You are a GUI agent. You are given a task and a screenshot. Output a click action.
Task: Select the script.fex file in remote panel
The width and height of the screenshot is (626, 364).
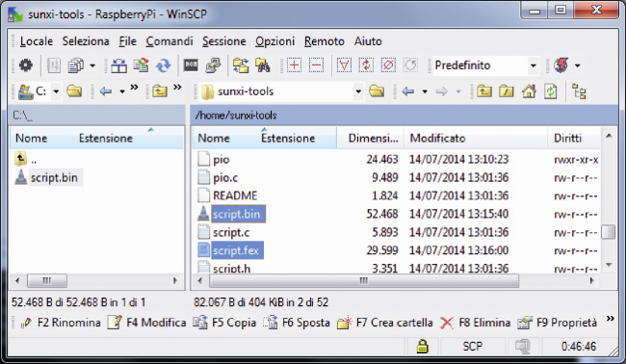coord(236,250)
